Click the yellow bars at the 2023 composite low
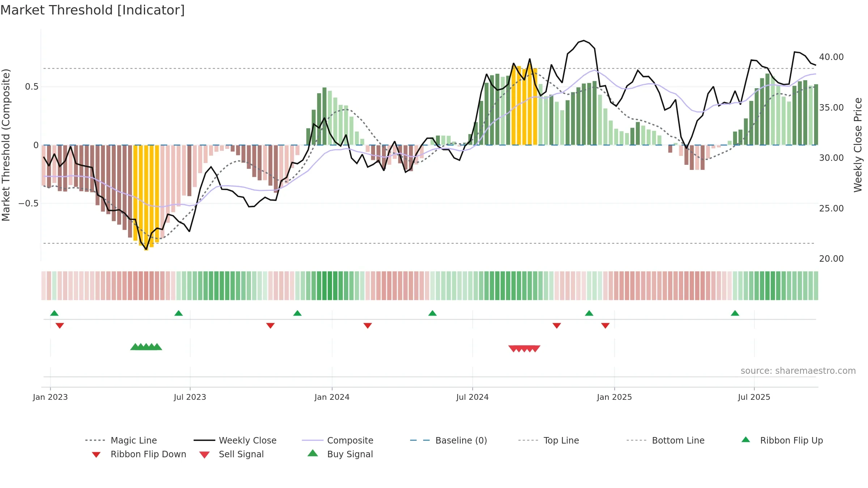Viewport: 868px width, 488px height. point(146,197)
